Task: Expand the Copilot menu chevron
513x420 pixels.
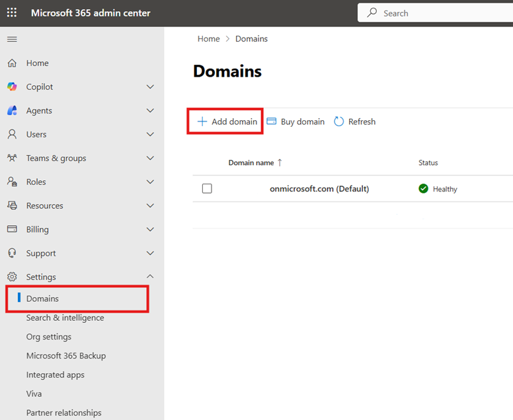Action: coord(150,87)
